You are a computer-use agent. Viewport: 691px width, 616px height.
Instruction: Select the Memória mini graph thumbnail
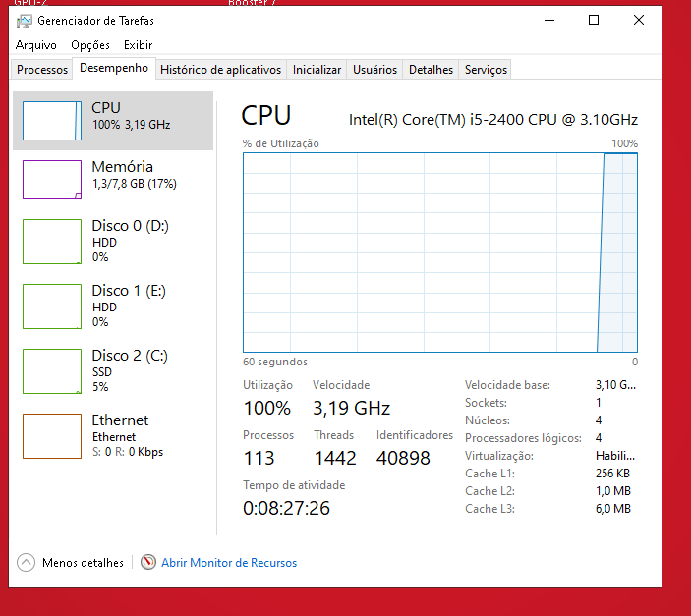pos(52,180)
